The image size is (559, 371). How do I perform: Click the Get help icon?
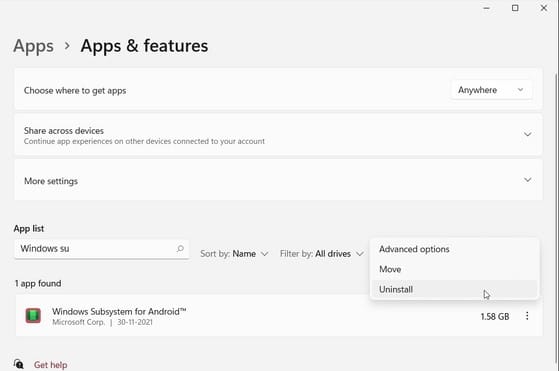[19, 364]
